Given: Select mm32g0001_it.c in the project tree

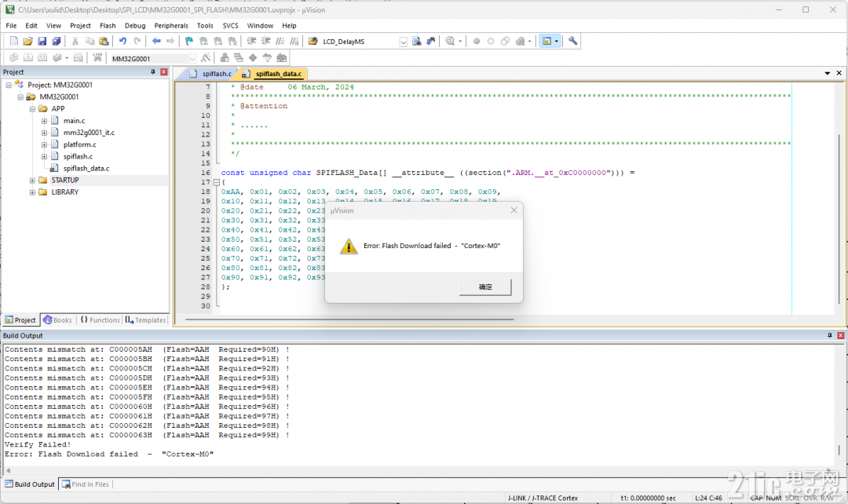Looking at the screenshot, I should tap(89, 133).
